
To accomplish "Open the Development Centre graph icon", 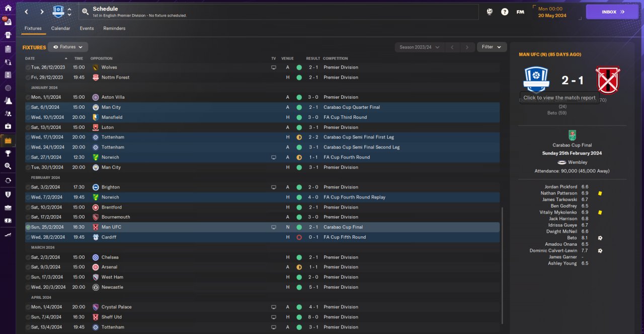I will point(8,234).
